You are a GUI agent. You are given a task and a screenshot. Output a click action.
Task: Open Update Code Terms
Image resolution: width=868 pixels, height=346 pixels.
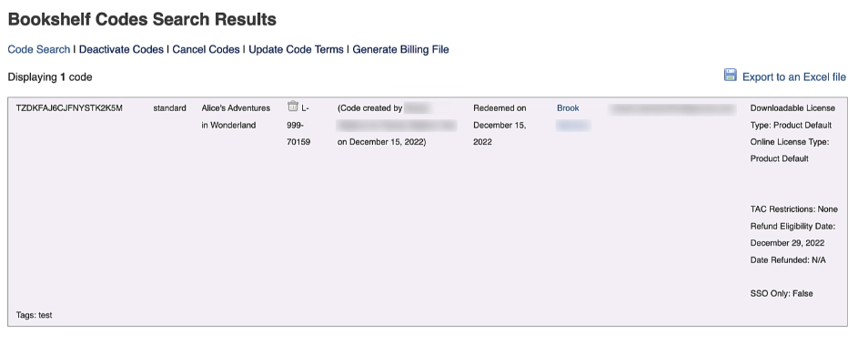[x=297, y=49]
